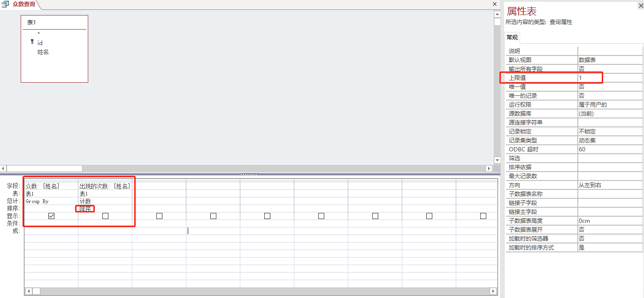644x298 pixels.
Task: Select the 众数查询 document tab
Action: click(x=23, y=4)
